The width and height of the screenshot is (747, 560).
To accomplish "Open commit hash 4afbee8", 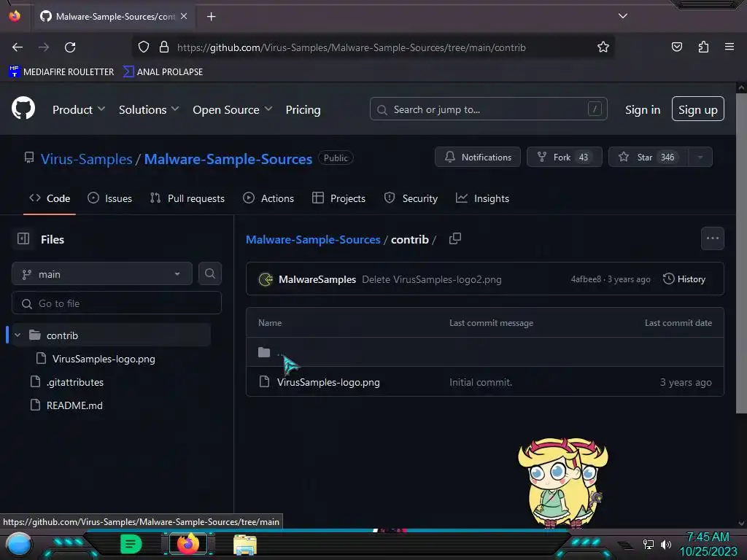I will coord(586,279).
